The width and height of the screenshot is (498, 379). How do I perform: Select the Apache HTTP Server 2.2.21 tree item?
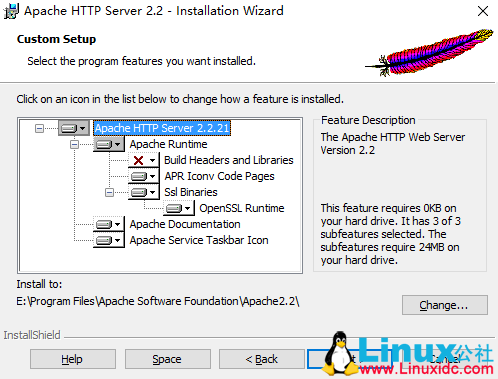tap(162, 128)
